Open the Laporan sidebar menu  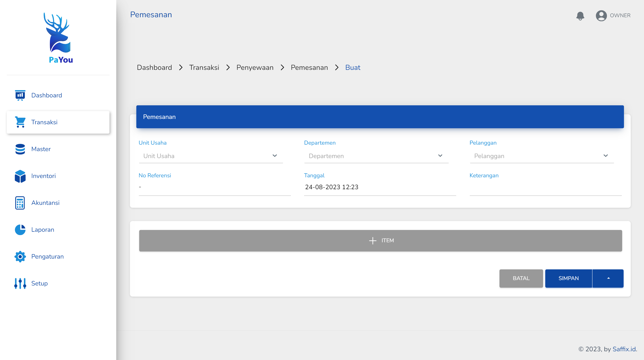point(58,230)
